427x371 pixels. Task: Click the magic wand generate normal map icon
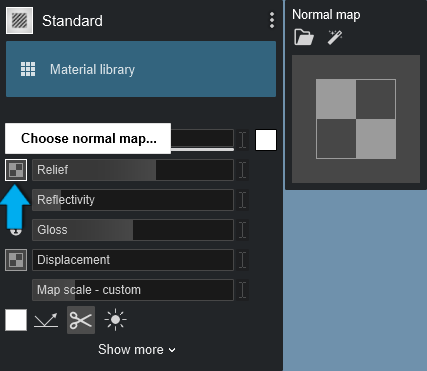pyautogui.click(x=335, y=37)
